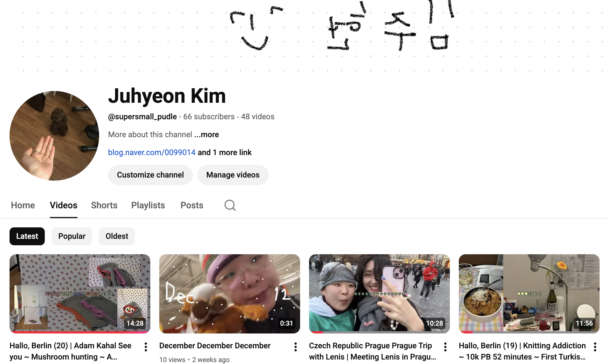Open the blog.naver.com/0099014 link
The width and height of the screenshot is (608, 364).
[152, 152]
